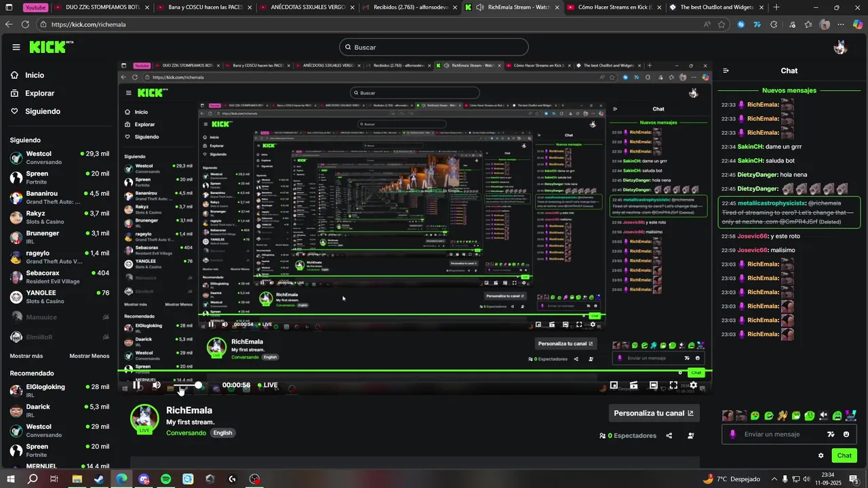Switch to Bana y COSCU tab

pos(203,7)
